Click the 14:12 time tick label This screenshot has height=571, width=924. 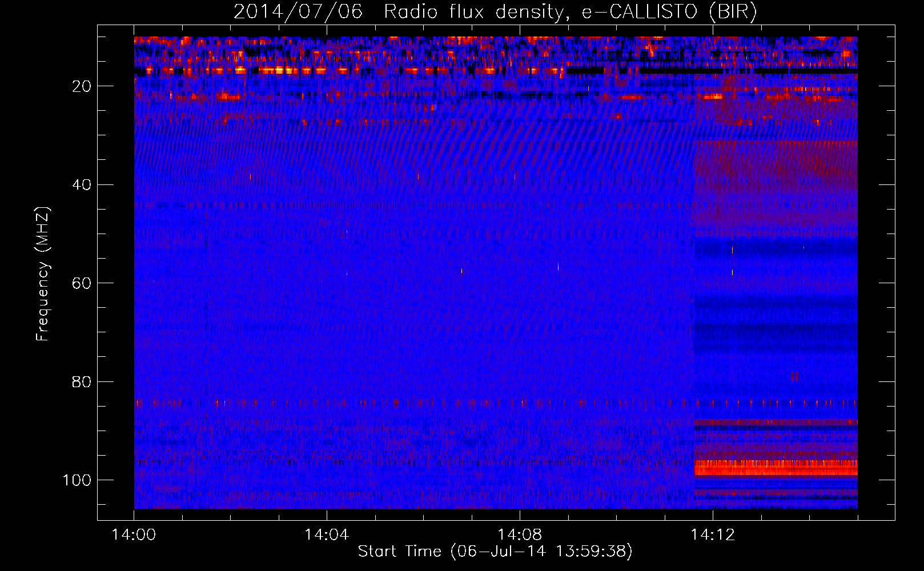point(712,535)
